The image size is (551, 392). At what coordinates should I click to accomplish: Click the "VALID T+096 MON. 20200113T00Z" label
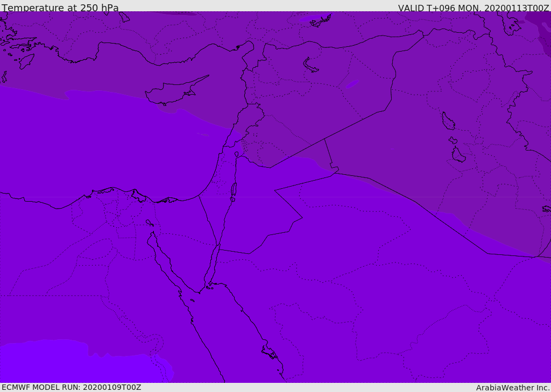[474, 8]
